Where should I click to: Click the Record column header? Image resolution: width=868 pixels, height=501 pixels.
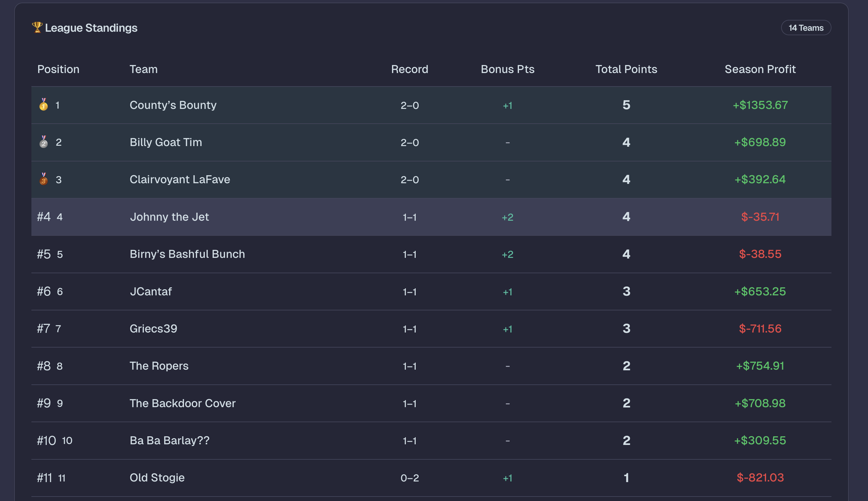(409, 69)
